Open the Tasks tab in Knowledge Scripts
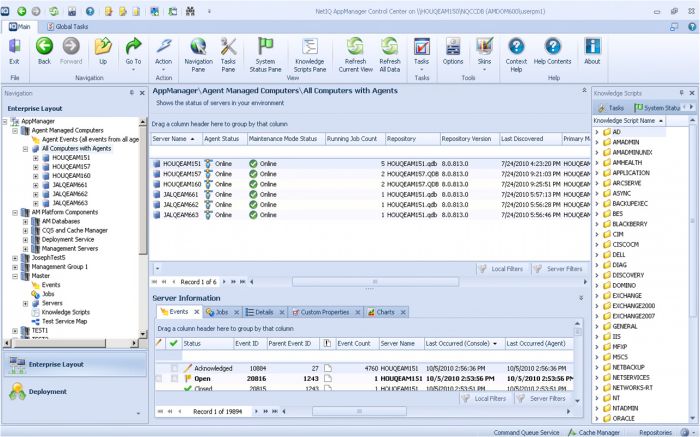700x437 pixels. [611, 108]
